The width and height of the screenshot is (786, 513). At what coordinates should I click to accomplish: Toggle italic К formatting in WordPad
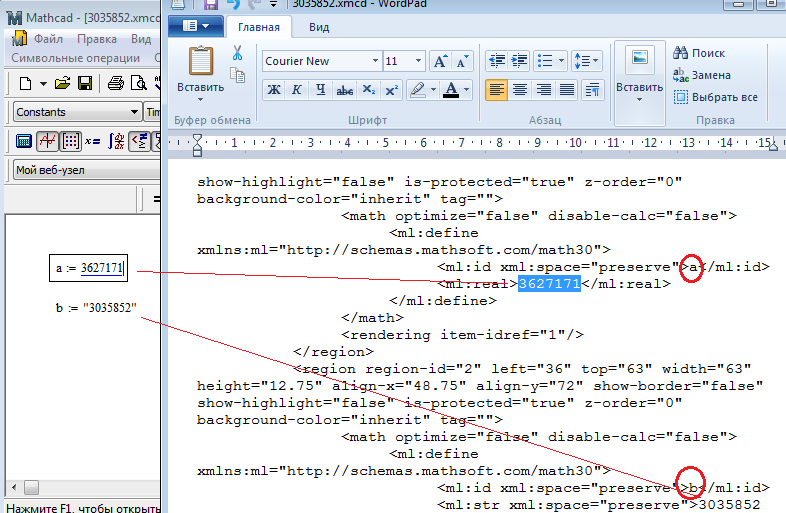coord(297,90)
